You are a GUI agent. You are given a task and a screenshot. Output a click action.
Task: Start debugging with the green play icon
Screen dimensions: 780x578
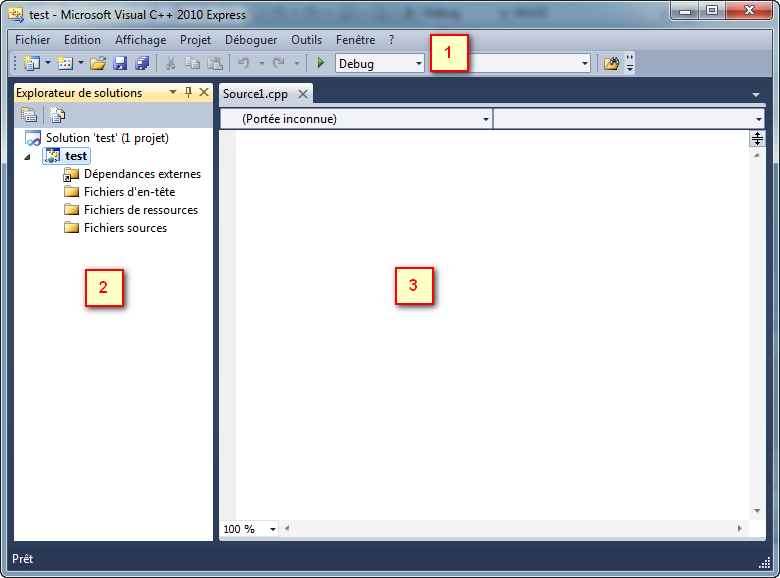321,63
